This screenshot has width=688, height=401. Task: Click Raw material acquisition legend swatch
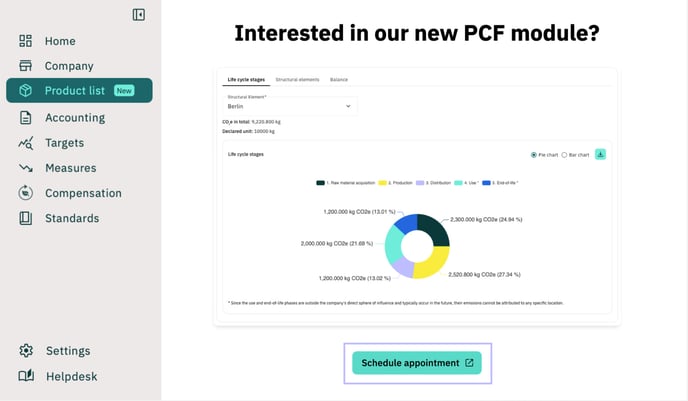click(320, 183)
